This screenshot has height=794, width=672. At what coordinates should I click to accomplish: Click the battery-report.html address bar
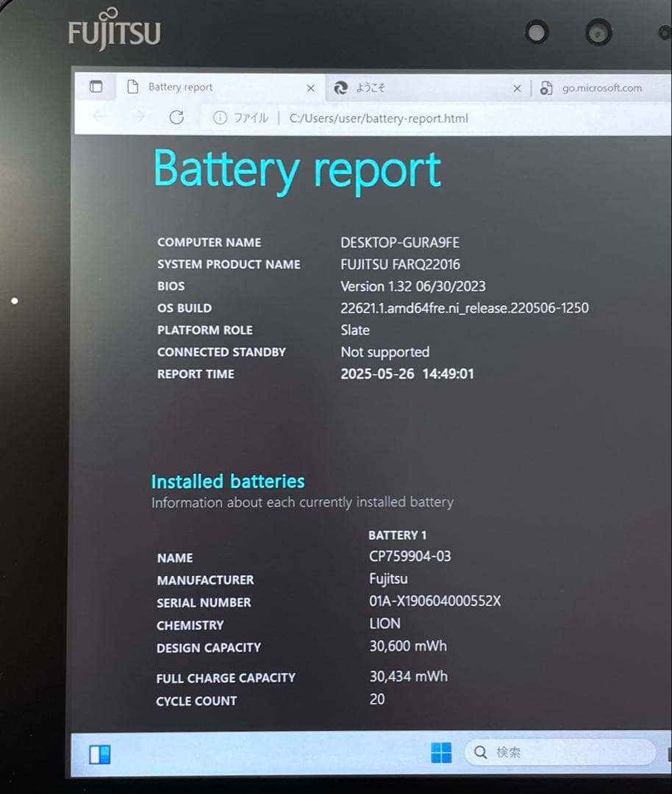(x=379, y=118)
